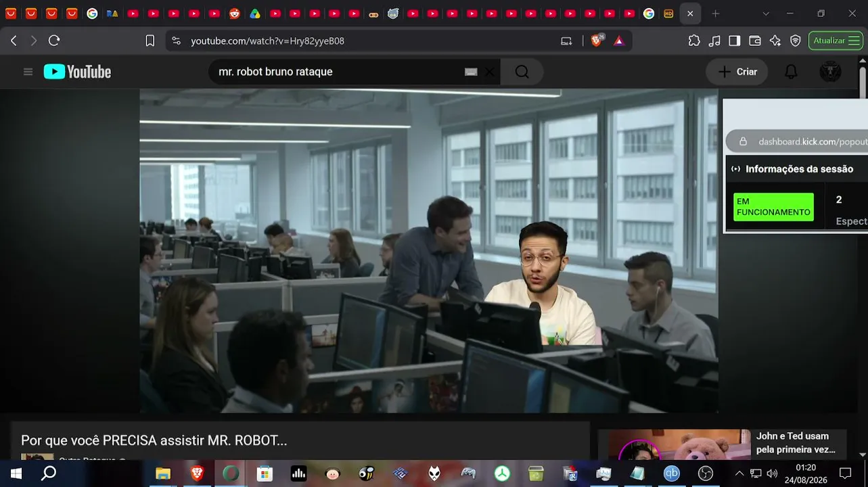Open File Explorer from the taskbar

163,473
